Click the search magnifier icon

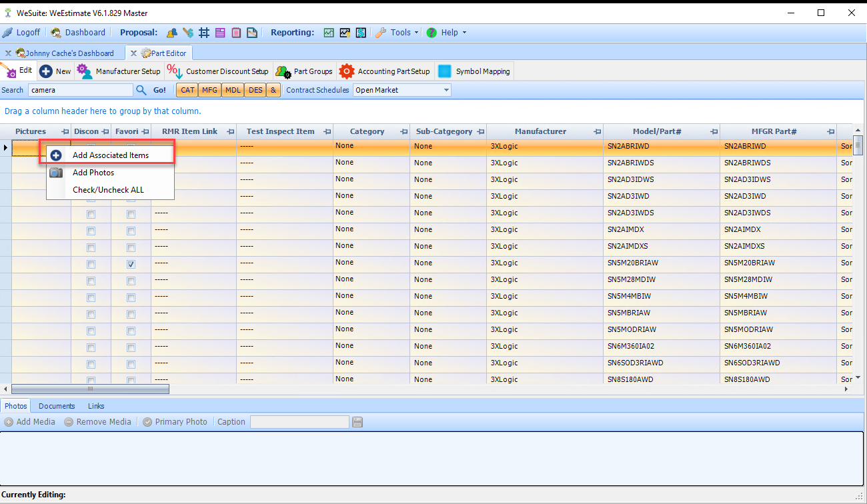(141, 90)
